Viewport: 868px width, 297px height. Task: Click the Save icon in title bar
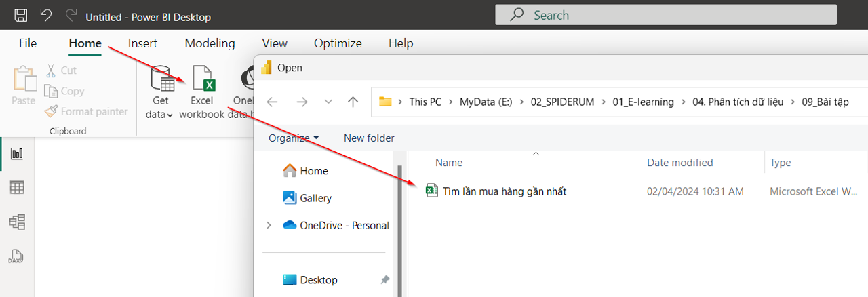pos(20,16)
